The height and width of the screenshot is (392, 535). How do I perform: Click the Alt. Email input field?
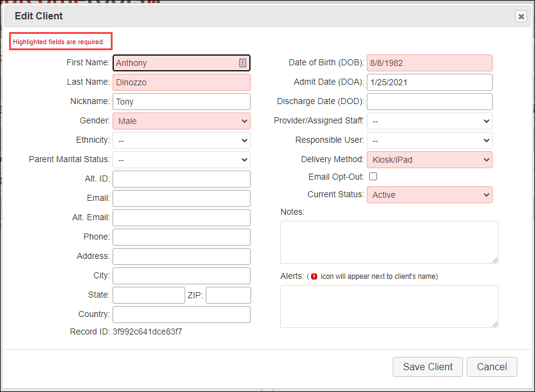pyautogui.click(x=182, y=218)
